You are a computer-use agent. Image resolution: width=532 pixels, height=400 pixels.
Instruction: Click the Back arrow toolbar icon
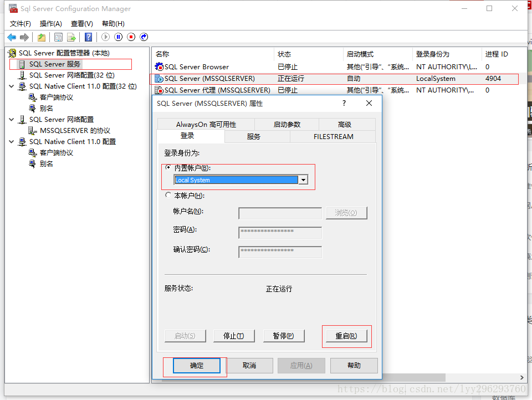point(12,37)
